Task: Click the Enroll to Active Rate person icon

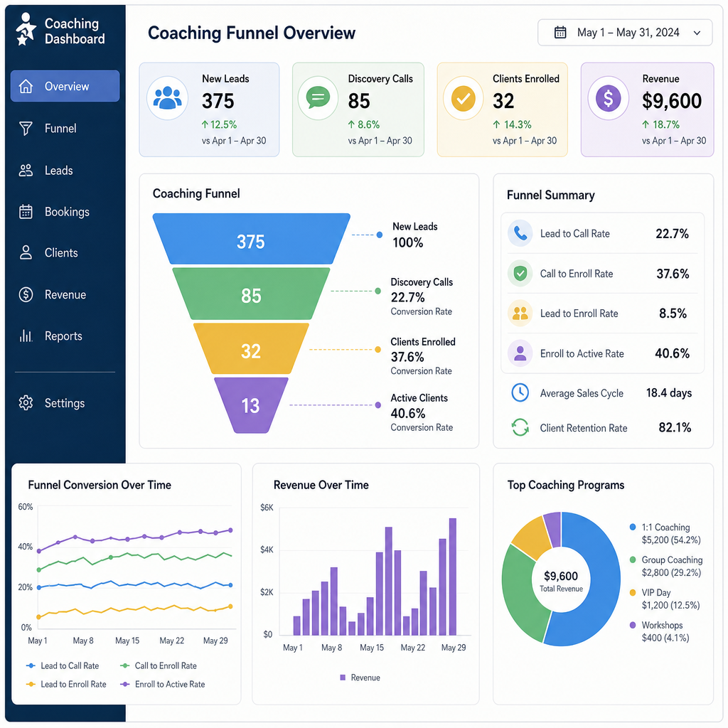Action: pyautogui.click(x=520, y=353)
